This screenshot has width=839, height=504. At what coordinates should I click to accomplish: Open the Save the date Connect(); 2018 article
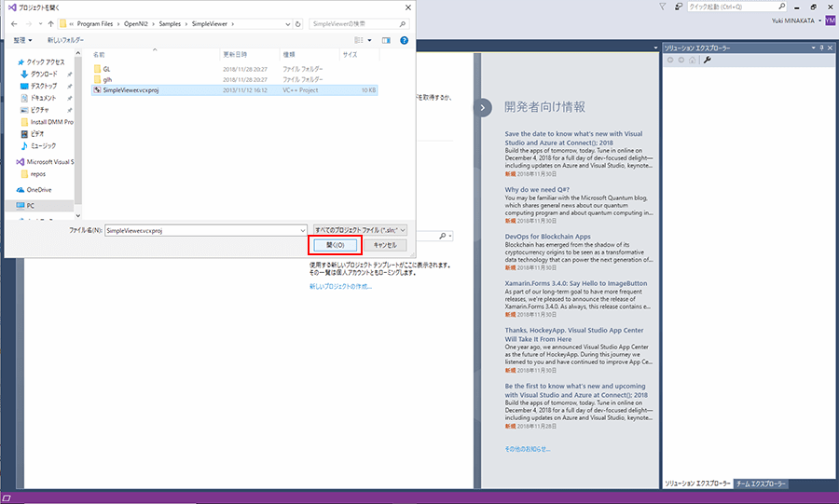pyautogui.click(x=573, y=139)
